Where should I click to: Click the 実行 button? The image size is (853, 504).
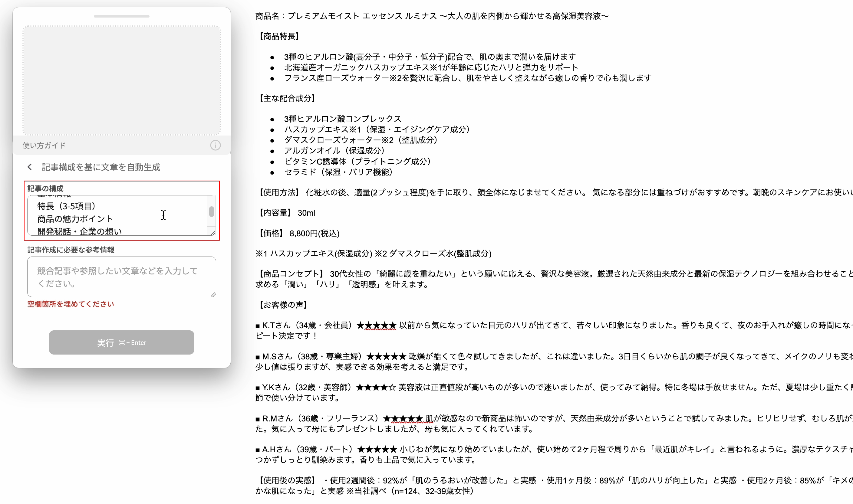pos(121,342)
